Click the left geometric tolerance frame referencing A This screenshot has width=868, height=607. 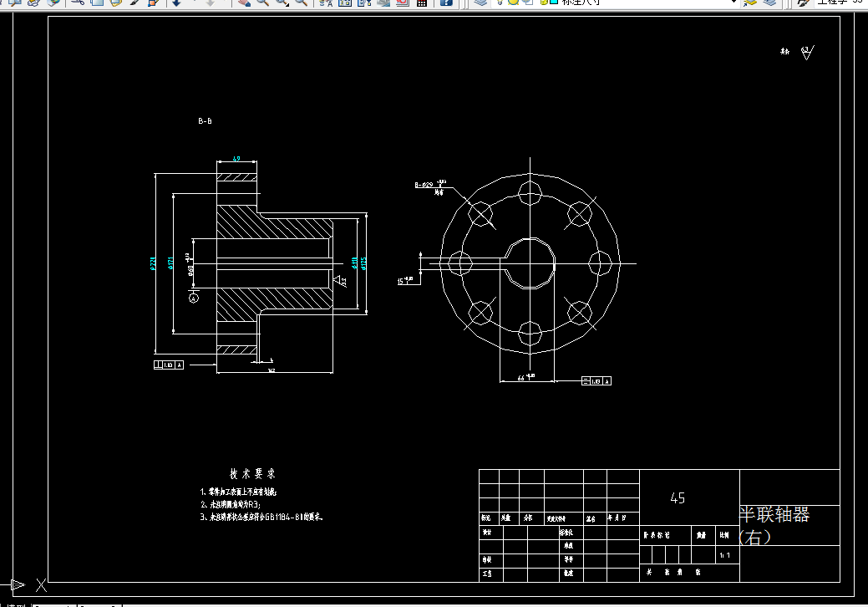(x=168, y=365)
